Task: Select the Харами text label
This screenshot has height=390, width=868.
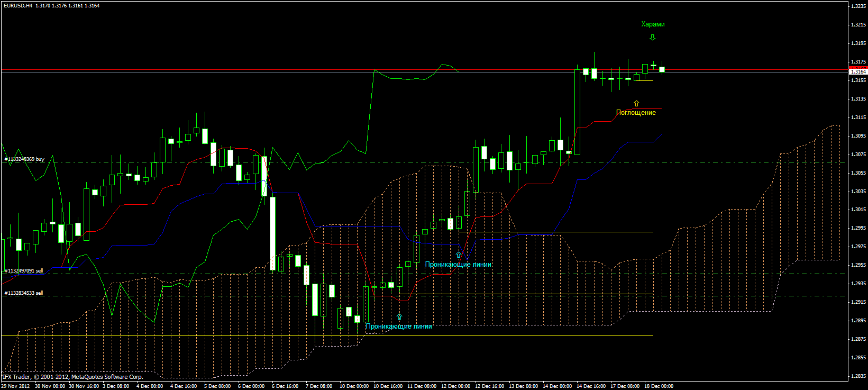Action: tap(653, 24)
